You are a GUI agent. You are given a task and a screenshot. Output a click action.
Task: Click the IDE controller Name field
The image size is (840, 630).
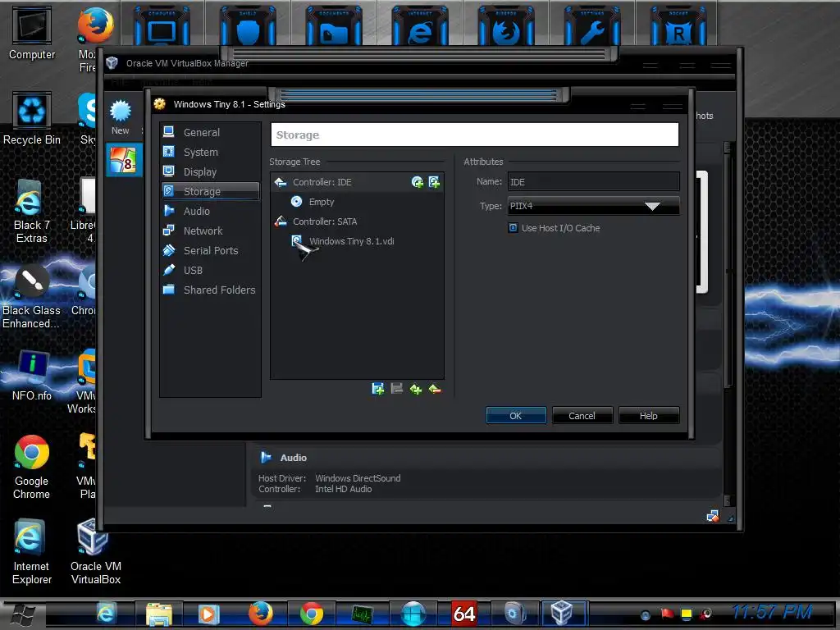(594, 182)
